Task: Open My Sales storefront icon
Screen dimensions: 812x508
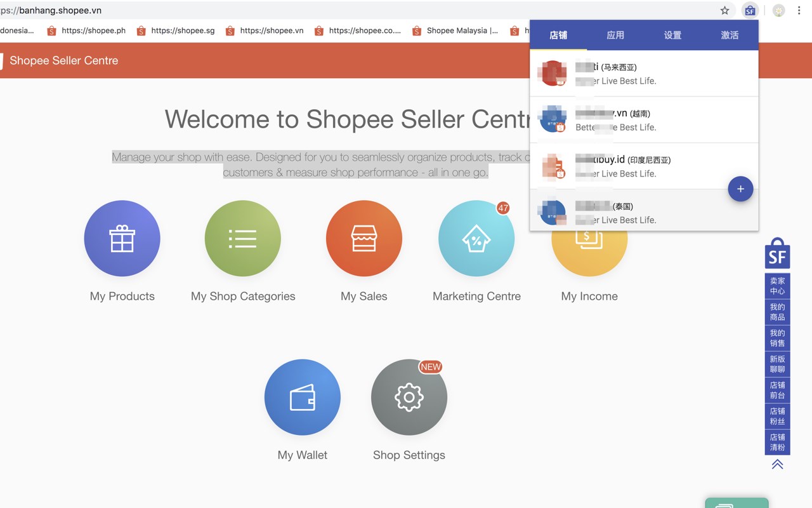Action: click(x=364, y=238)
